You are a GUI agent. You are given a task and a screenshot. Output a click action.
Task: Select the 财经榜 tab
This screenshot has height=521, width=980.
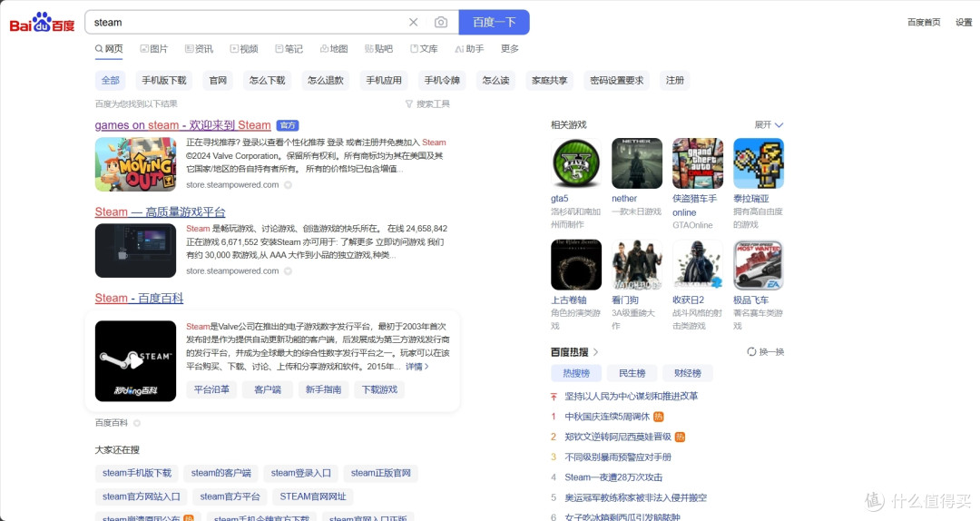[688, 373]
